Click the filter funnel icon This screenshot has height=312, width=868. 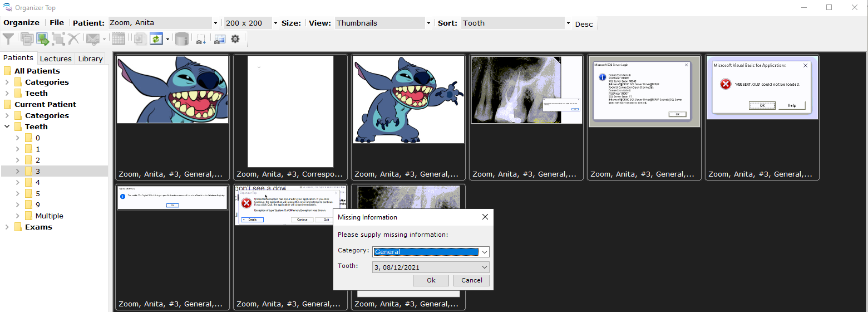point(8,39)
